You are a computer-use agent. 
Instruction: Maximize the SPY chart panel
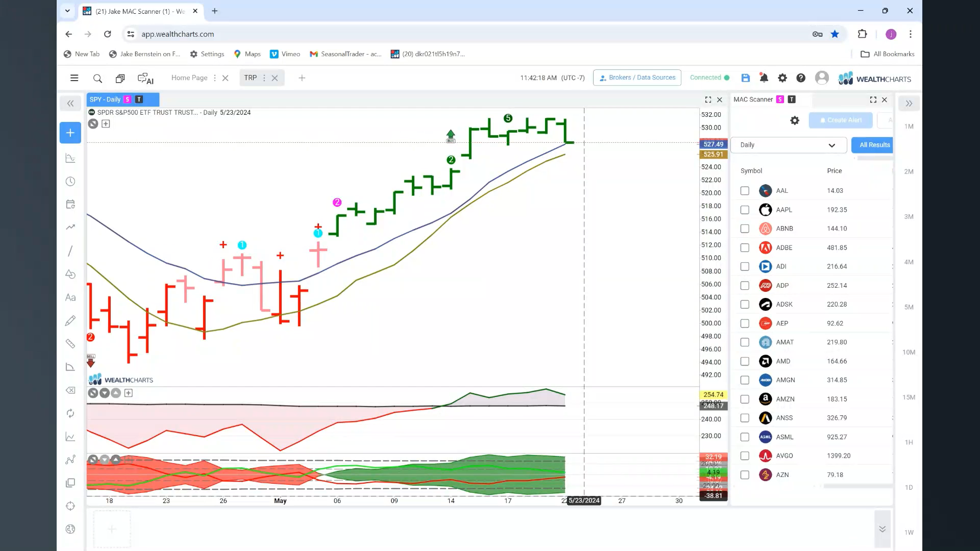[x=708, y=99]
